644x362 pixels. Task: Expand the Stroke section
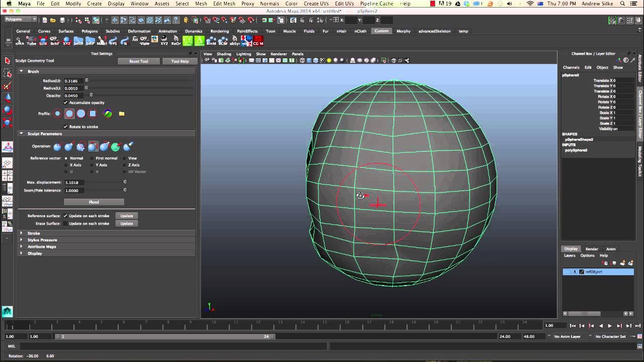coord(21,233)
